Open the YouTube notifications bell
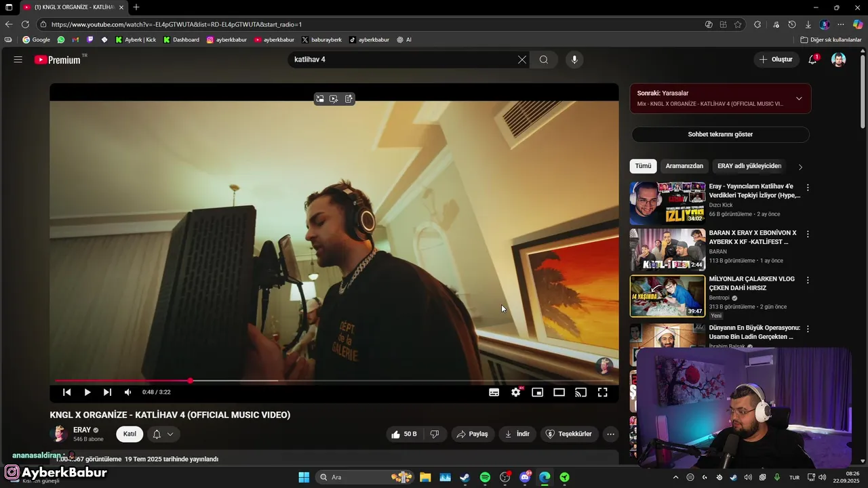868x488 pixels. 812,60
